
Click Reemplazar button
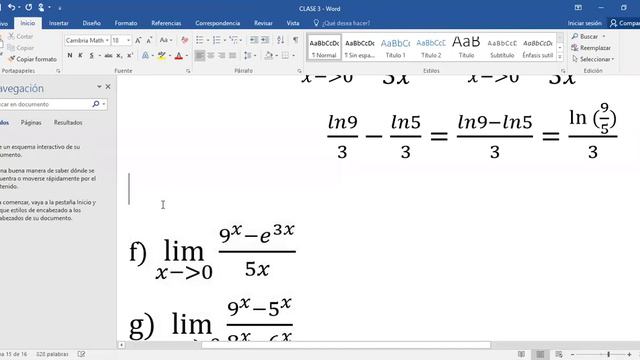pos(591,48)
